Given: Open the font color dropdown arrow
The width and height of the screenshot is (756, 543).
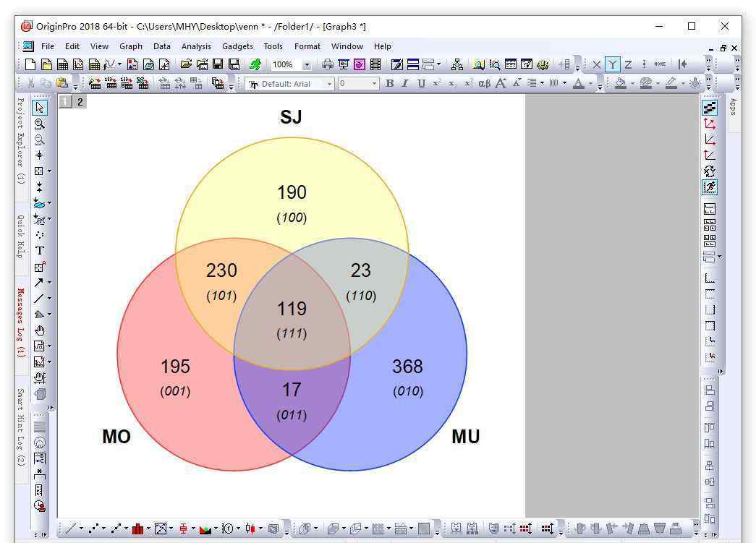Looking at the screenshot, I should tap(590, 83).
